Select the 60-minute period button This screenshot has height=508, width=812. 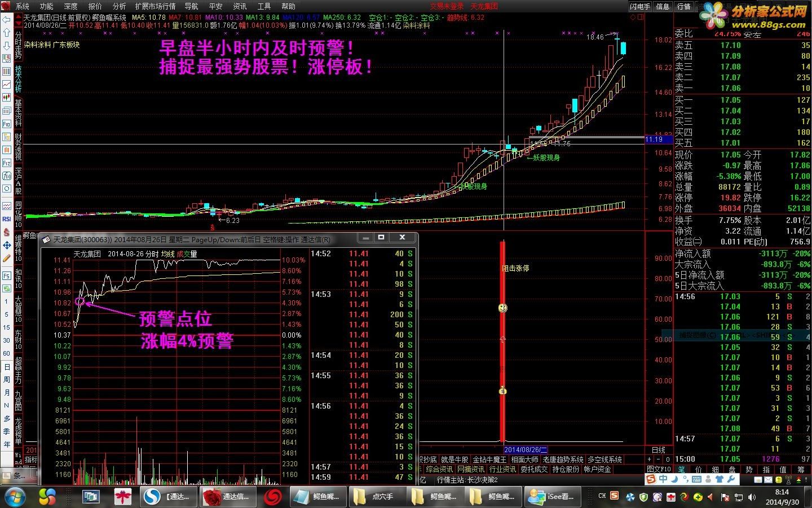tap(6, 353)
